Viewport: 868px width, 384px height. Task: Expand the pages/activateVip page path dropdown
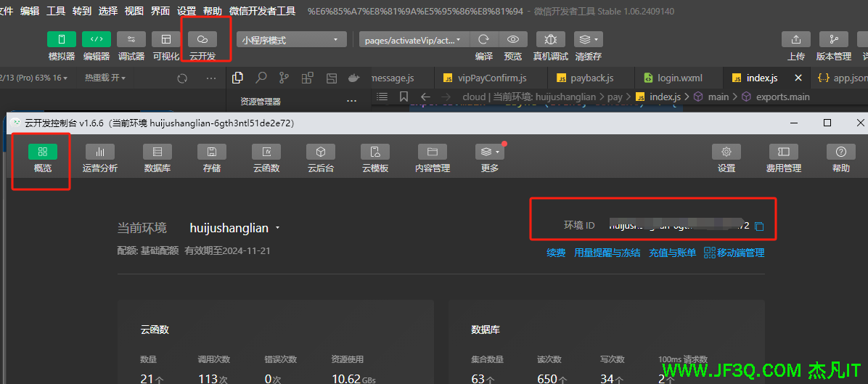point(414,39)
